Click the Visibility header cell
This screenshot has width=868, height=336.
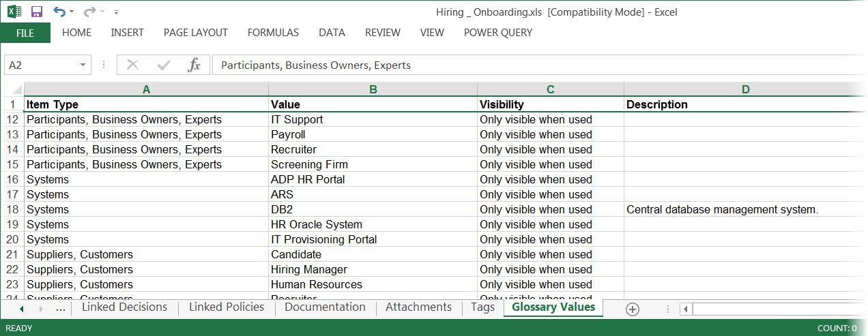551,104
